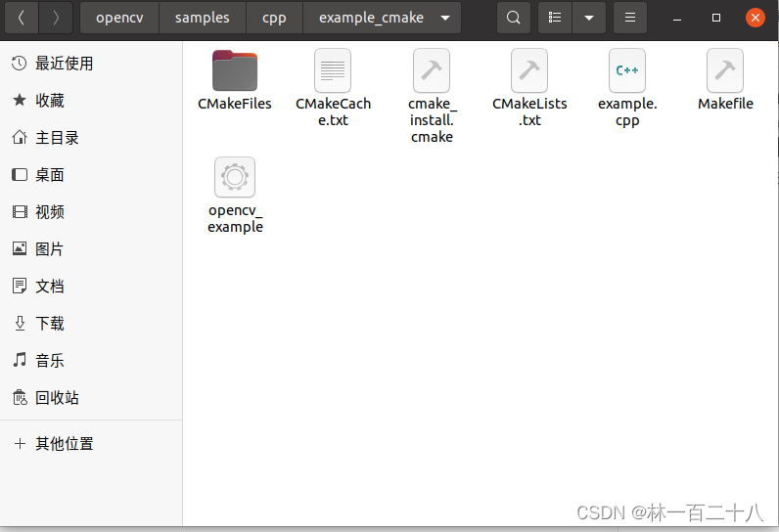This screenshot has width=779, height=532.
Task: Navigate to opencv path segment
Action: [119, 18]
